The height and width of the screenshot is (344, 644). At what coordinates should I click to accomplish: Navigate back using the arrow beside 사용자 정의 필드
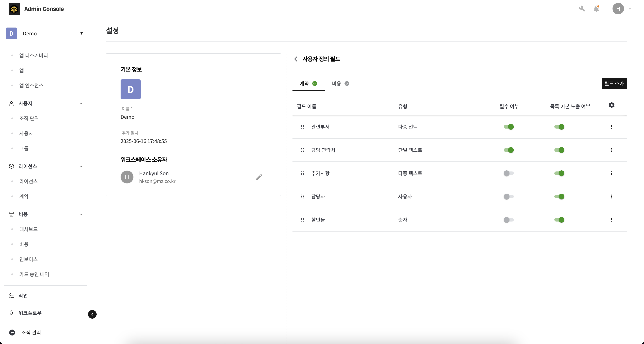coord(296,59)
